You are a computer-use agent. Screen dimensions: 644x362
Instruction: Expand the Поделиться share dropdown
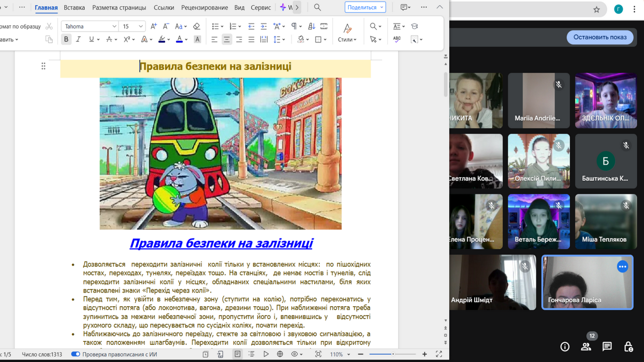pyautogui.click(x=382, y=7)
